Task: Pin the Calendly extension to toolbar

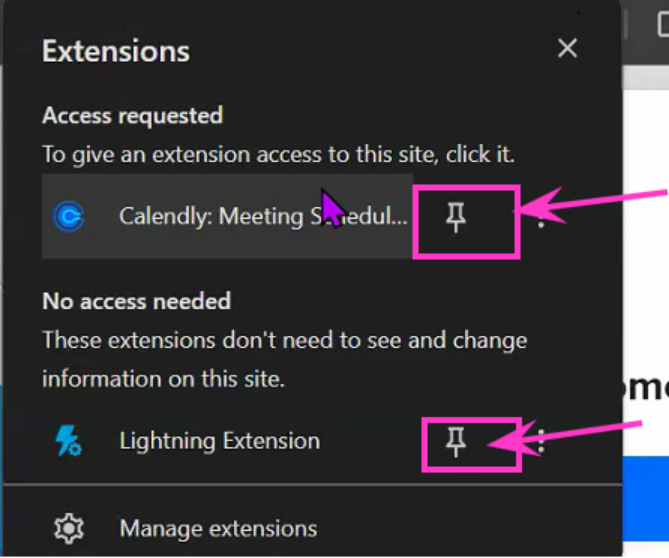Action: click(456, 218)
